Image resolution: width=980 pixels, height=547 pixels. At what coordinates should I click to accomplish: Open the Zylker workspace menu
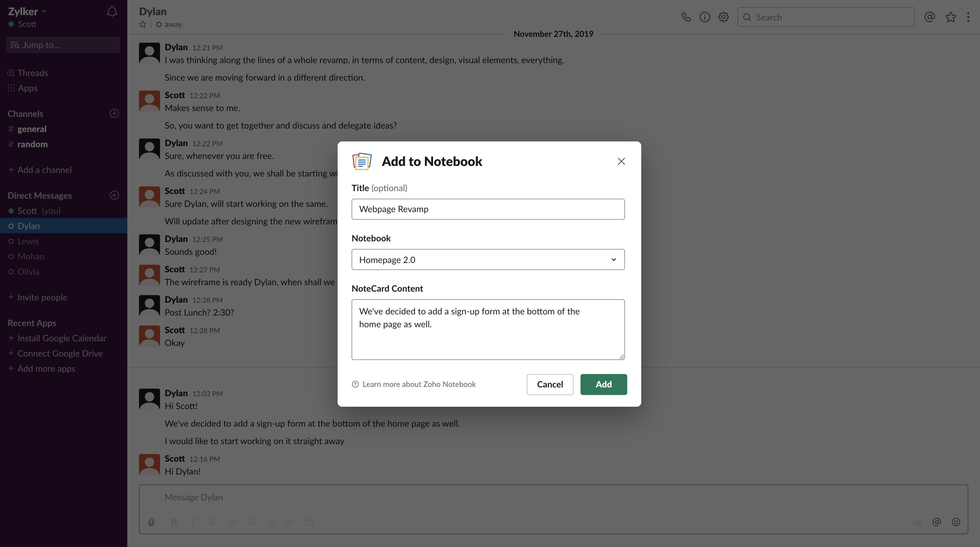click(x=27, y=11)
